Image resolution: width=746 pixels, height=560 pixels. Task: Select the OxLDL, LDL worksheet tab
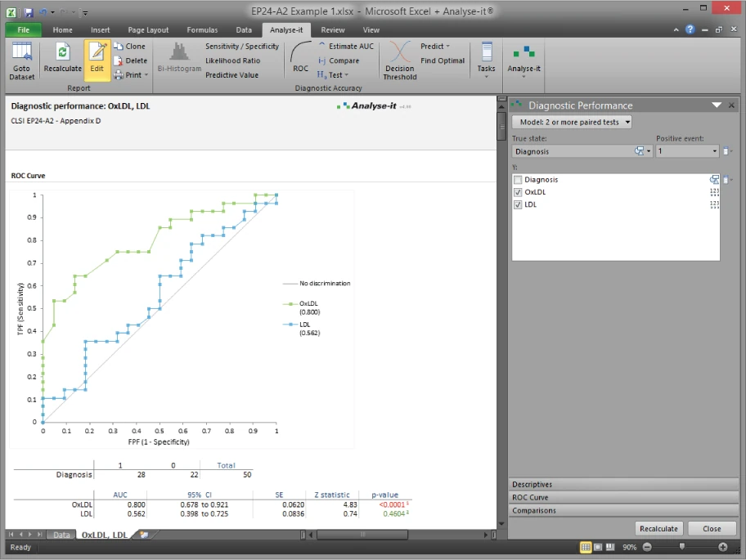104,535
